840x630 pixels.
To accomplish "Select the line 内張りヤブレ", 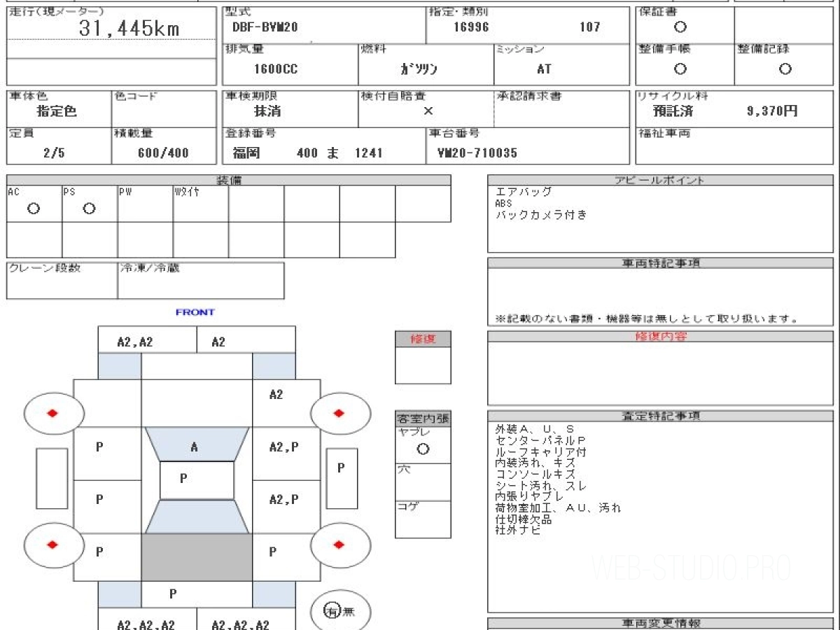I will tap(529, 496).
